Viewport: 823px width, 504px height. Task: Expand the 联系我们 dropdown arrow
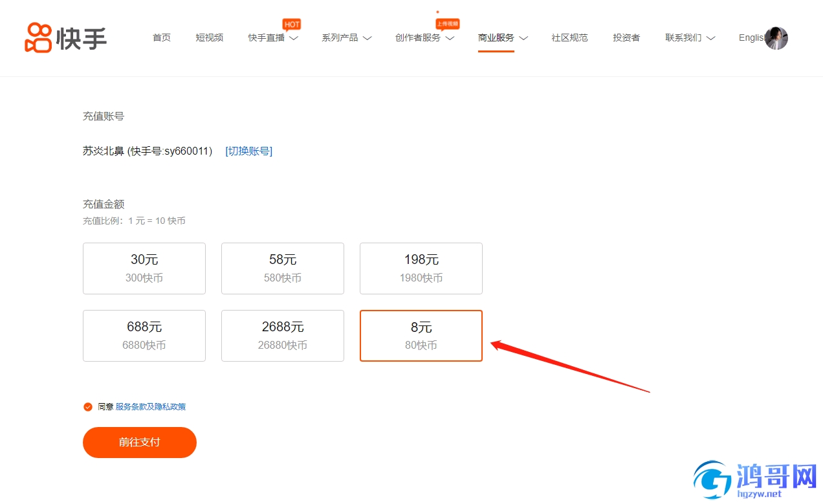coord(710,38)
